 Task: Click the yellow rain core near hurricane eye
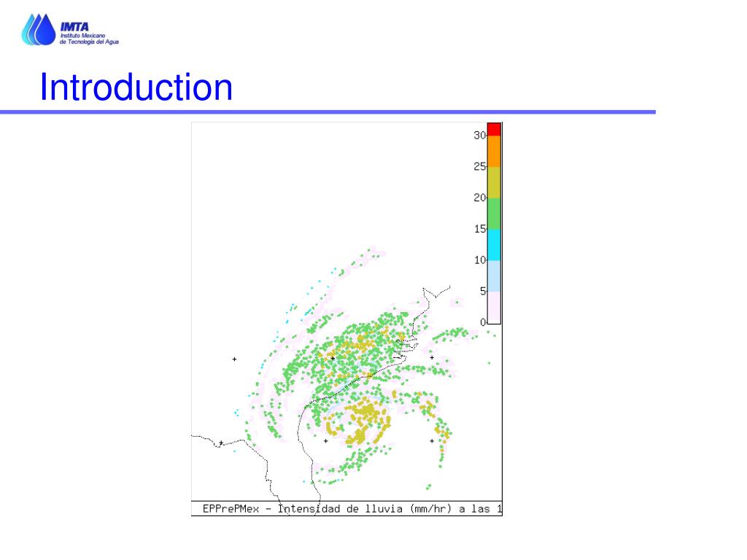365,422
